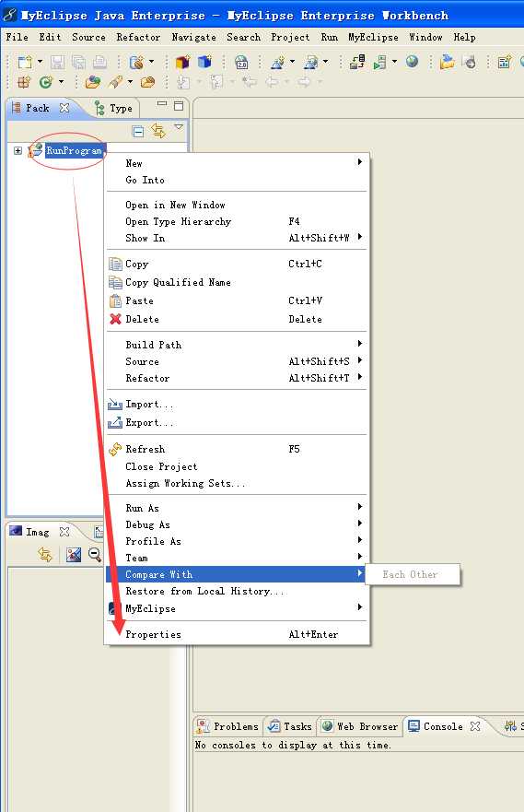Choose Go Into in context menu
Viewport: 524px width, 812px height.
coord(238,180)
